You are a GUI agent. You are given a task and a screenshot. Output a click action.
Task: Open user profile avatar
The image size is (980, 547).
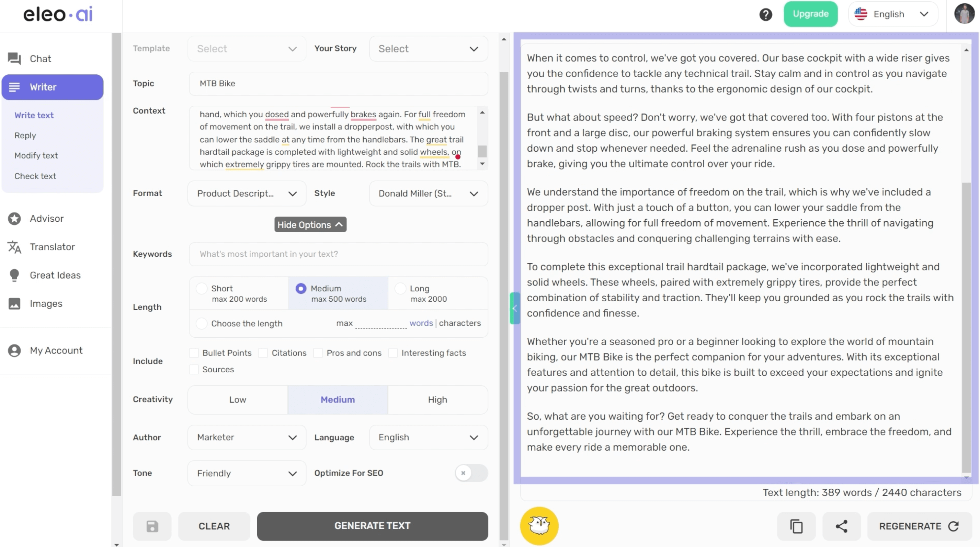[964, 14]
